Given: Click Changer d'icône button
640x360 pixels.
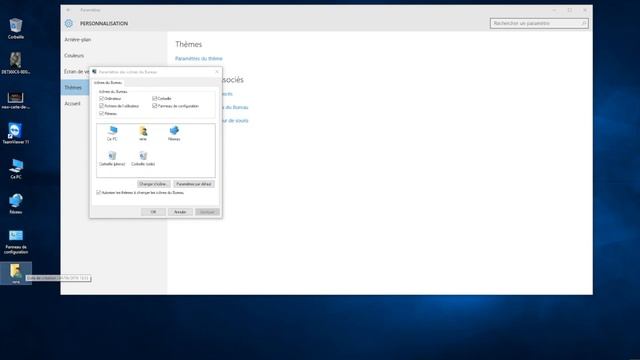Looking at the screenshot, I should (153, 184).
